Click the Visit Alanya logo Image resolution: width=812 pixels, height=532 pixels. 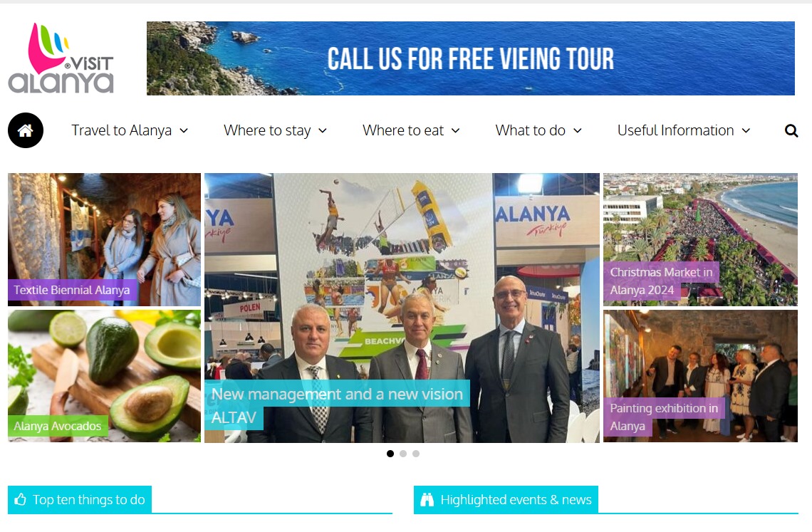click(x=61, y=58)
